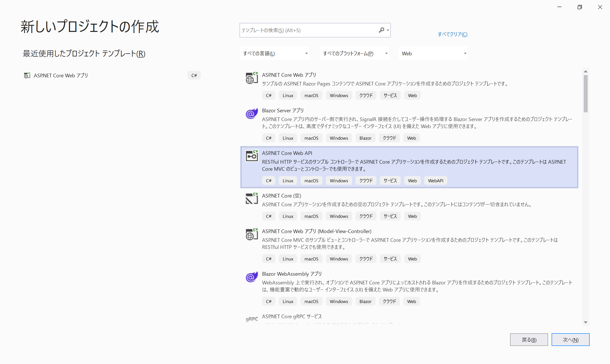Click the recent template ASP.NET Core Web アプリ icon
Image resolution: width=610 pixels, height=364 pixels.
click(x=27, y=75)
